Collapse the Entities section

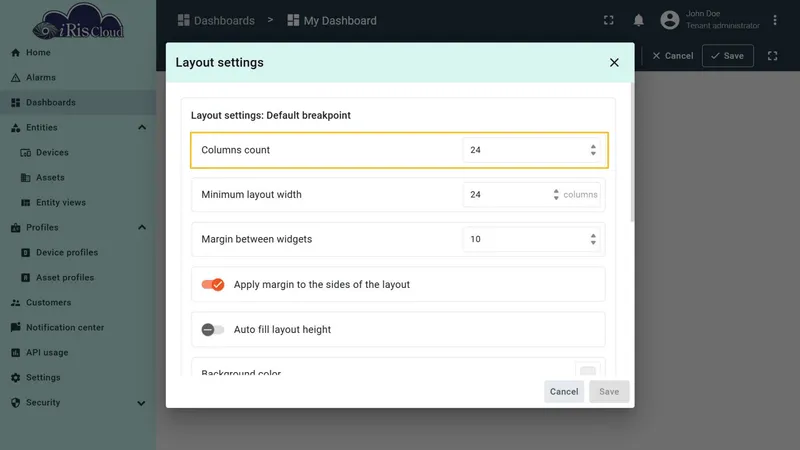click(142, 128)
